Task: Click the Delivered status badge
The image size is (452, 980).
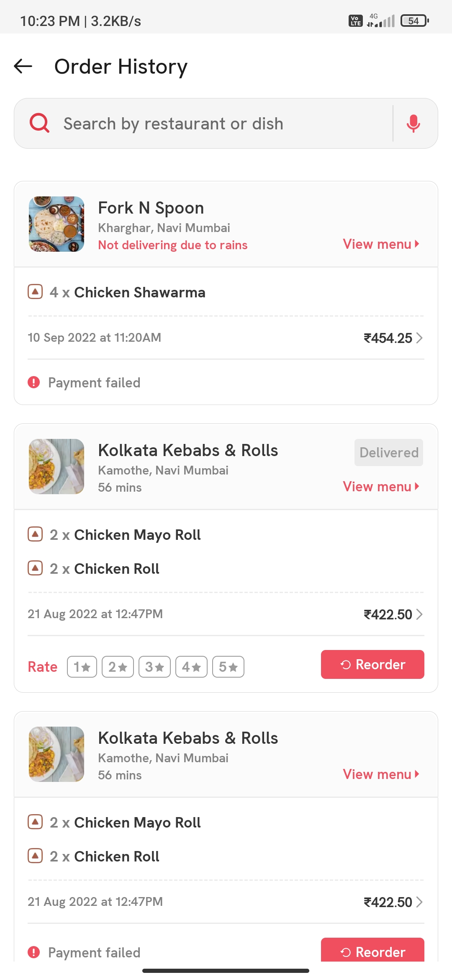Action: click(x=389, y=453)
